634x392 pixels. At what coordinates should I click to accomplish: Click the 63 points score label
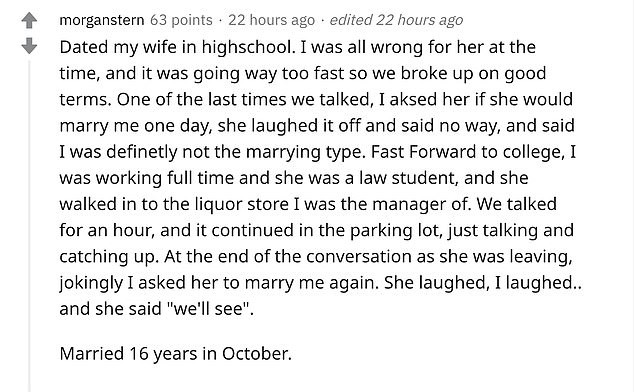[181, 20]
